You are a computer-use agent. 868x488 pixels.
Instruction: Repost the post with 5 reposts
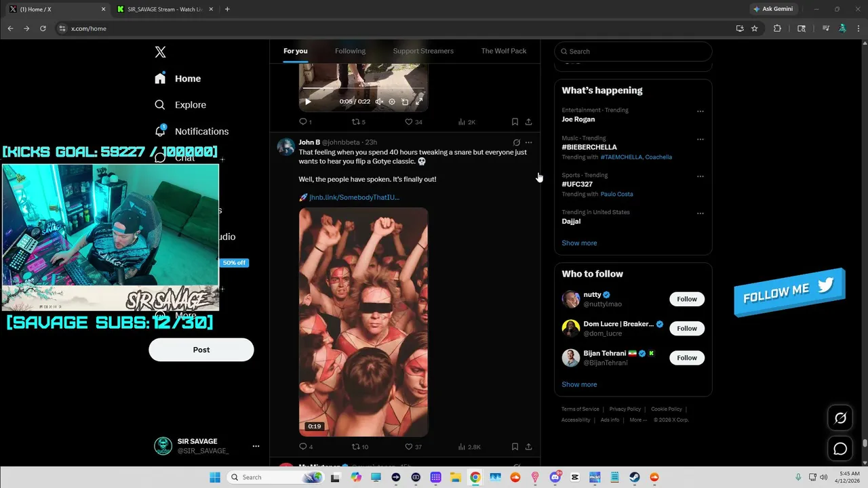coord(358,122)
